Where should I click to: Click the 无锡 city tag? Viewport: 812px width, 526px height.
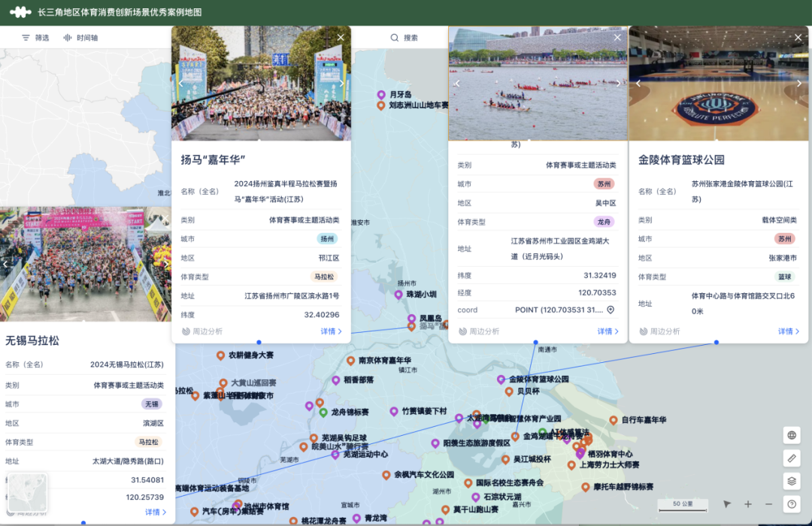pyautogui.click(x=152, y=404)
